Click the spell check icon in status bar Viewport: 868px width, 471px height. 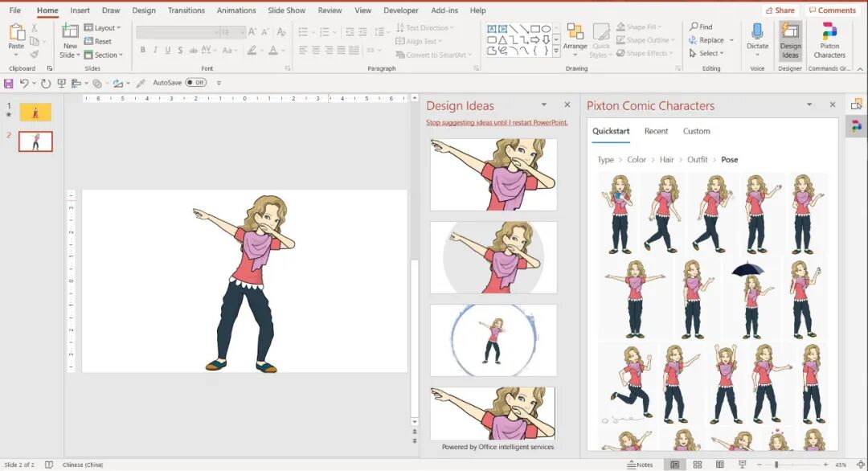click(x=49, y=465)
